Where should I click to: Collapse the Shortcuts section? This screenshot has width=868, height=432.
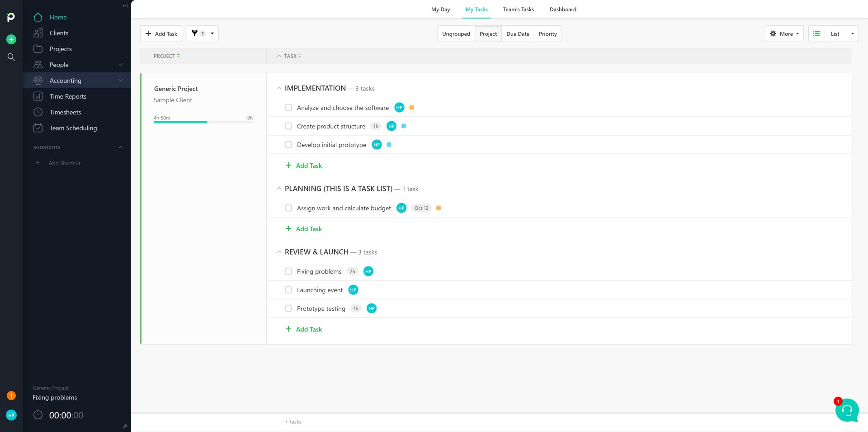121,147
